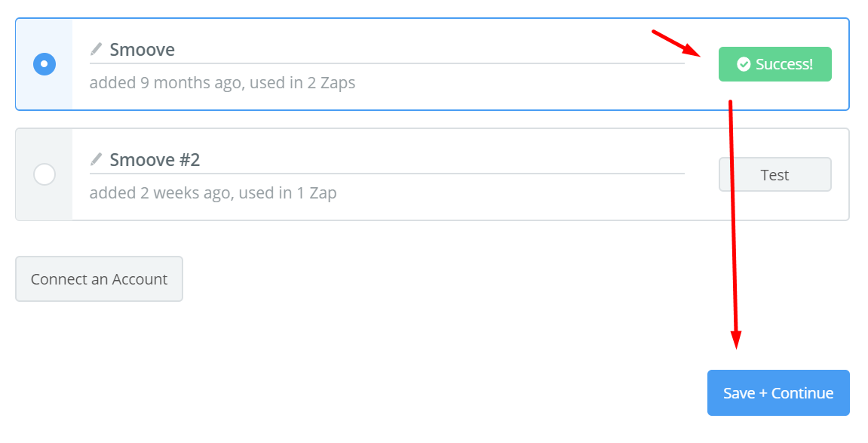The width and height of the screenshot is (868, 443).
Task: Test the Smoove #2 account connection
Action: pos(775,174)
